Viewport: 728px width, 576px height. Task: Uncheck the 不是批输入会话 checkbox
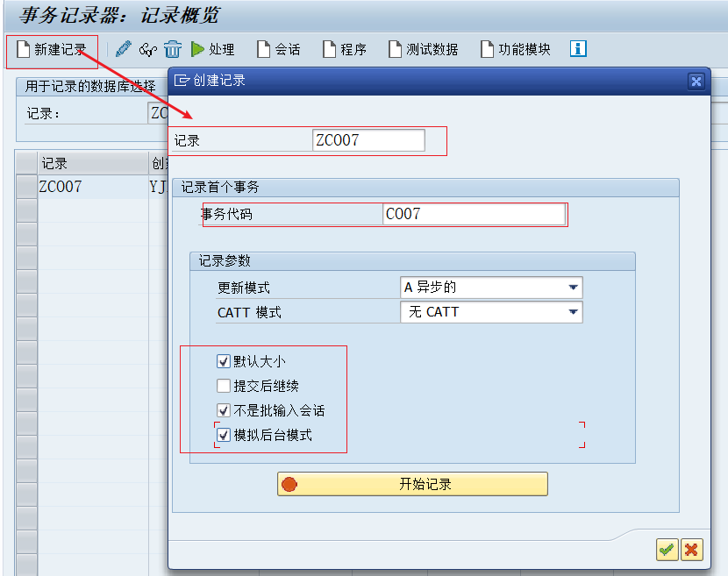pos(224,410)
